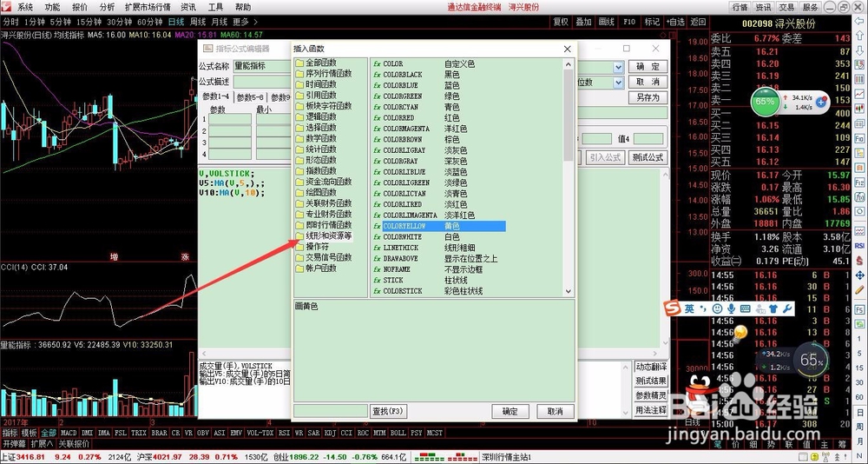Image resolution: width=868 pixels, height=464 pixels.
Task: Switch to the 60分钟 period tab
Action: click(150, 23)
